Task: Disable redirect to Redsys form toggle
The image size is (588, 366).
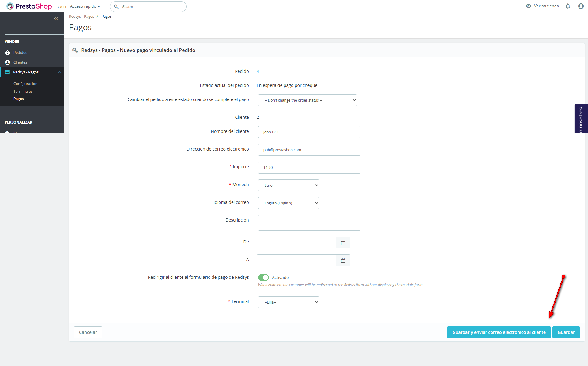Action: 263,278
